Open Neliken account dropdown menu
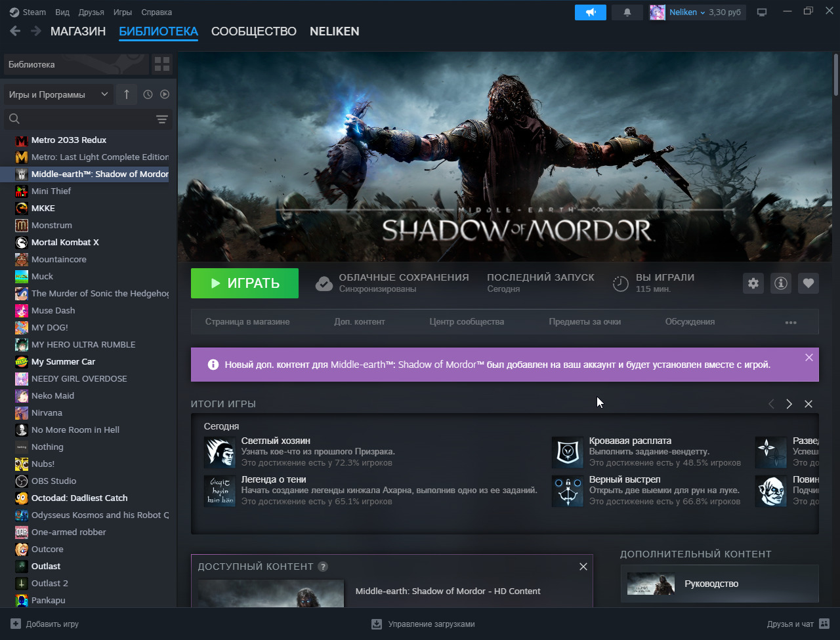 697,12
